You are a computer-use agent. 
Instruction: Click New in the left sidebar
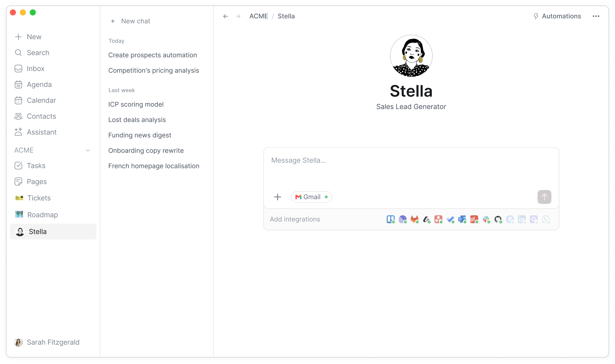[x=53, y=37]
